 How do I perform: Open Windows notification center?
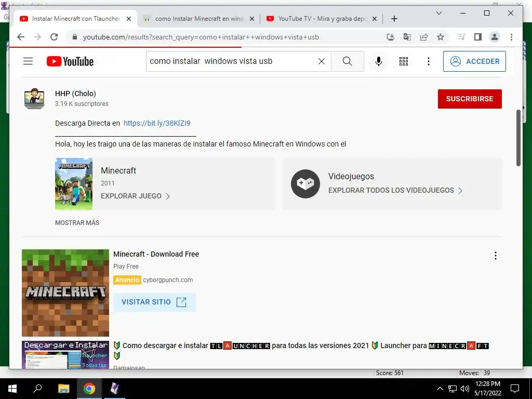click(x=515, y=389)
